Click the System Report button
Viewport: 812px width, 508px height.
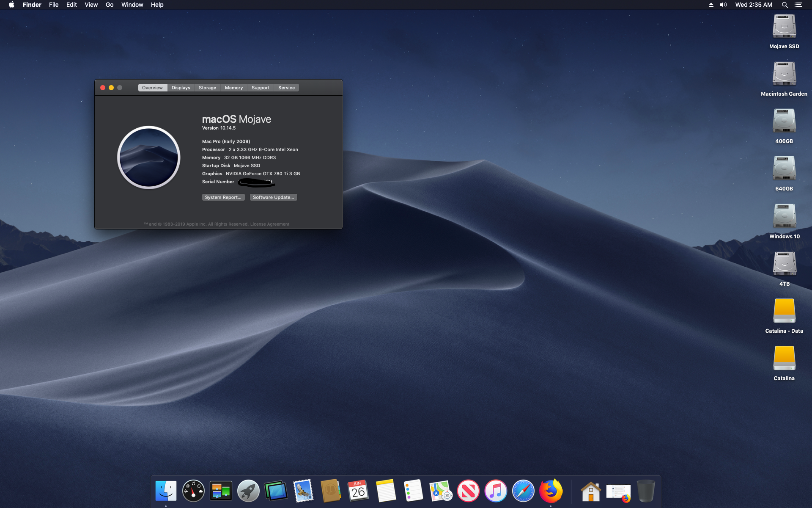(223, 197)
